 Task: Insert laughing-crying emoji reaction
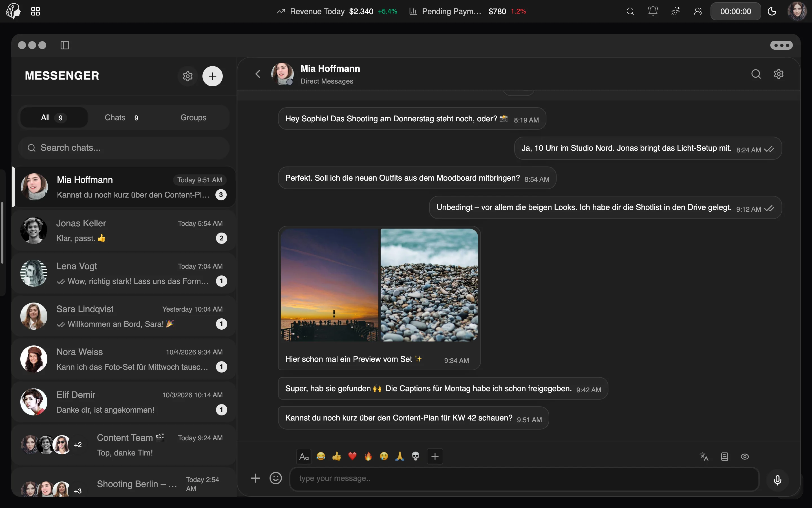[321, 456]
